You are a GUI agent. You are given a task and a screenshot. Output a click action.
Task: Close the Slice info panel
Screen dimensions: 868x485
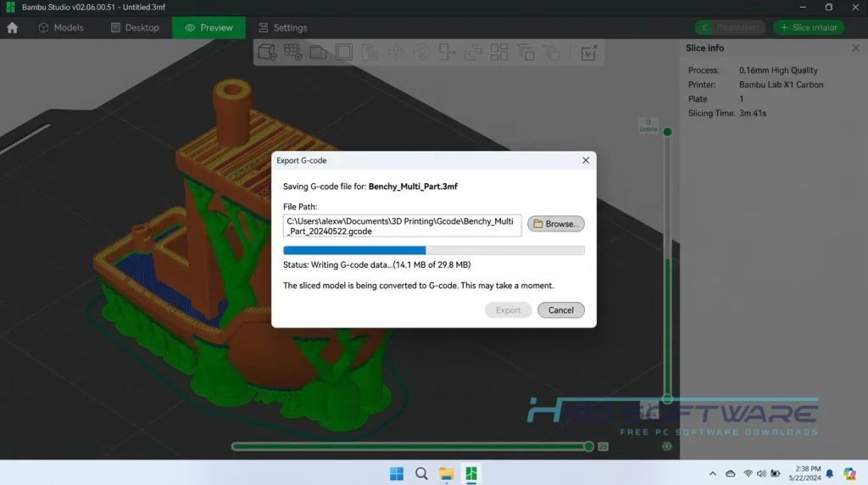point(855,48)
